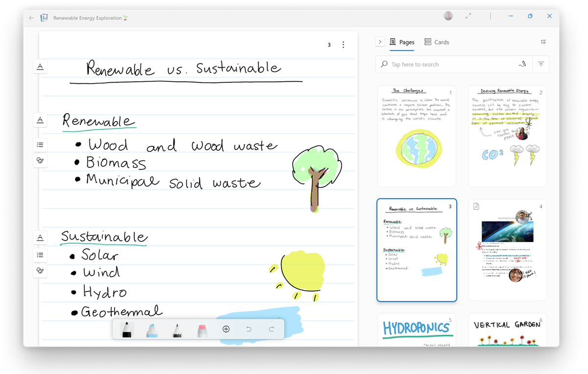Image resolution: width=588 pixels, height=374 pixels.
Task: Open the filter options beside search
Action: (541, 64)
